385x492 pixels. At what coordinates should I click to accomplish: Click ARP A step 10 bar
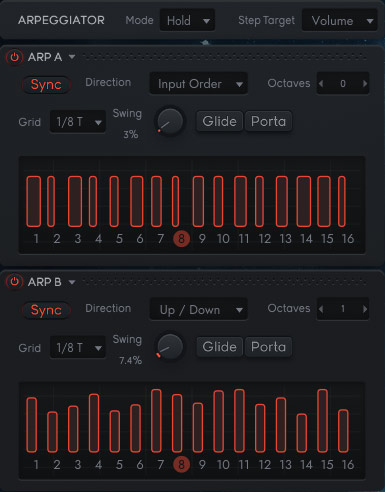[218, 201]
